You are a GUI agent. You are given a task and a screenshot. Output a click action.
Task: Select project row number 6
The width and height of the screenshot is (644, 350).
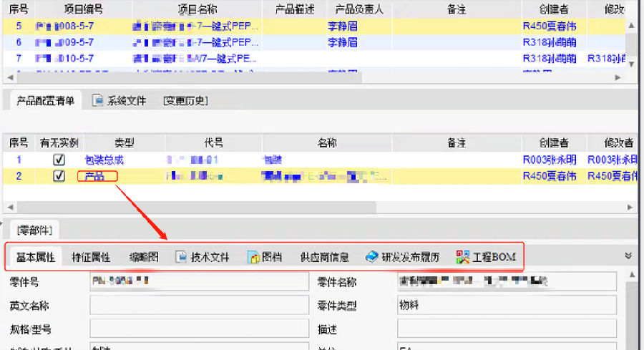[x=314, y=42]
